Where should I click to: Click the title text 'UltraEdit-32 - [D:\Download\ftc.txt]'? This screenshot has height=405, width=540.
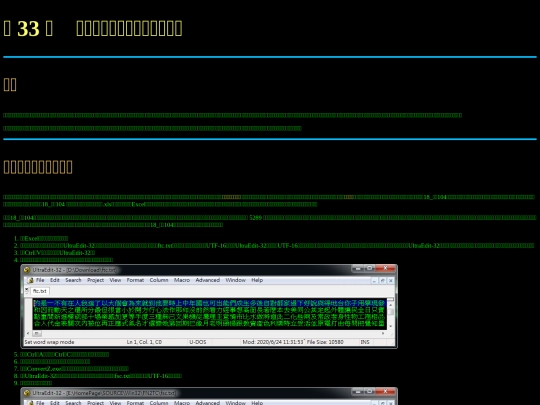(74, 270)
